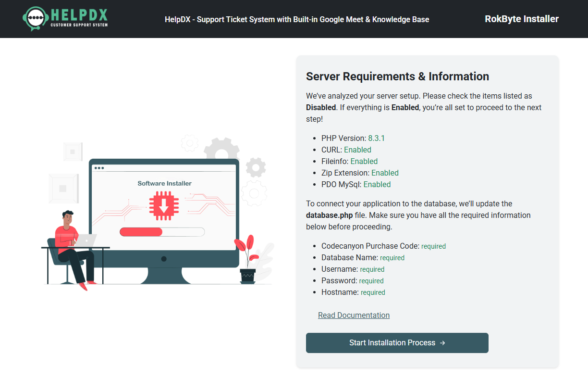Click the CURL Enabled status
This screenshot has height=392, width=588.
pyautogui.click(x=357, y=150)
